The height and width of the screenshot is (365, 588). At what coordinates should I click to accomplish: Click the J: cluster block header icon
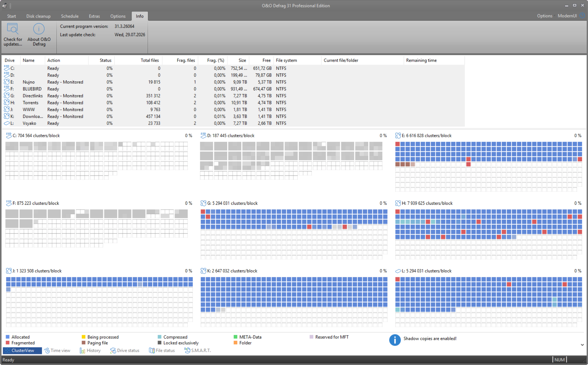click(x=9, y=270)
